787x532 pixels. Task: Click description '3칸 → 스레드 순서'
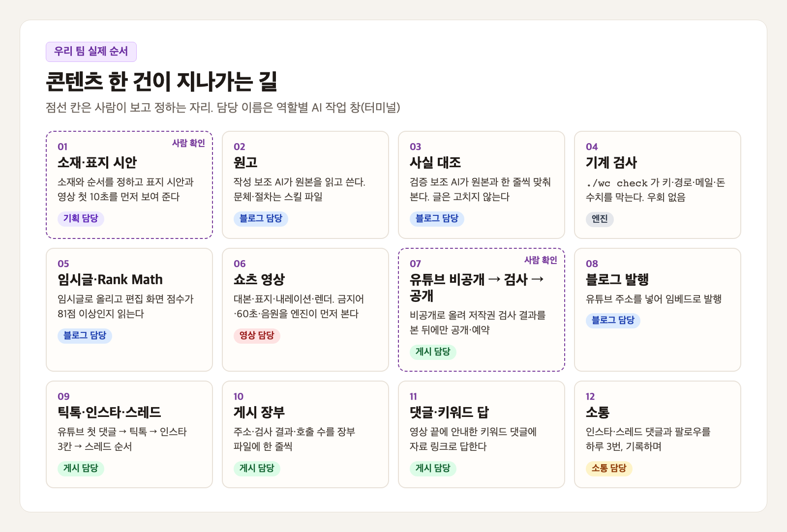click(x=95, y=446)
